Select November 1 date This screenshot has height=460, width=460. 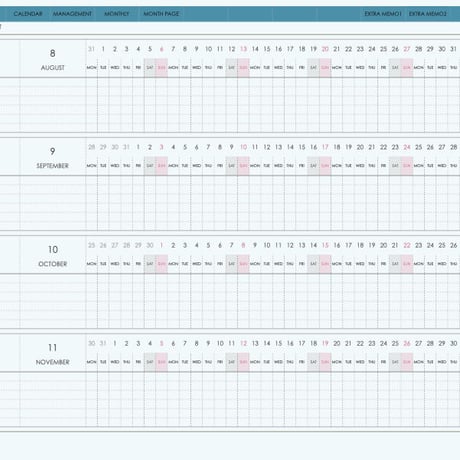click(x=115, y=343)
